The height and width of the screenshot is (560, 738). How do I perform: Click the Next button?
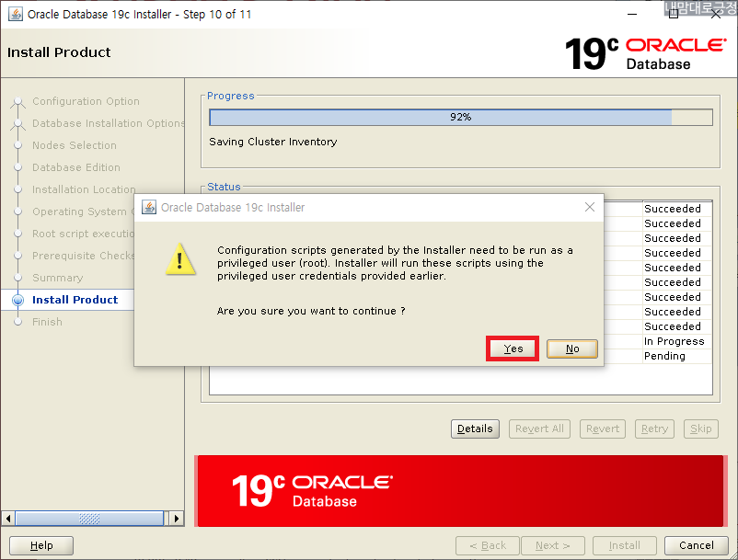pyautogui.click(x=552, y=545)
